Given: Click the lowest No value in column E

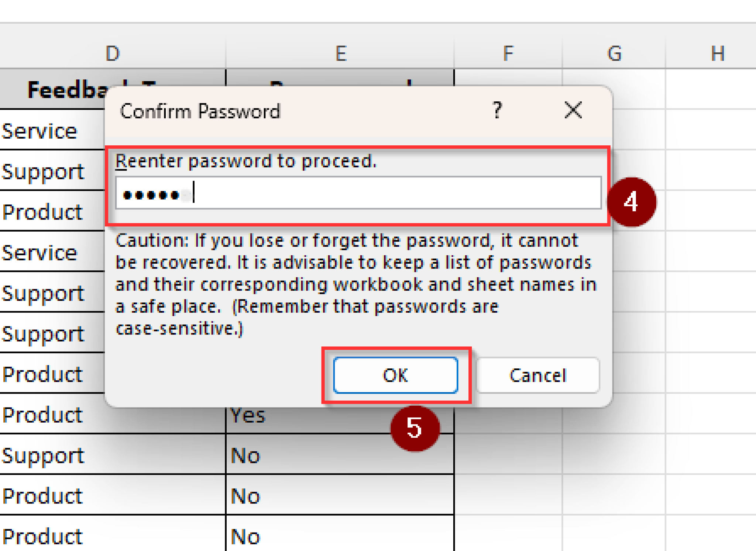Looking at the screenshot, I should [x=245, y=536].
